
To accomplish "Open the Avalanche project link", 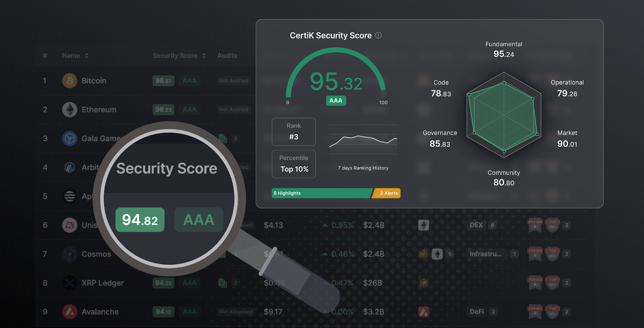I will [x=100, y=312].
